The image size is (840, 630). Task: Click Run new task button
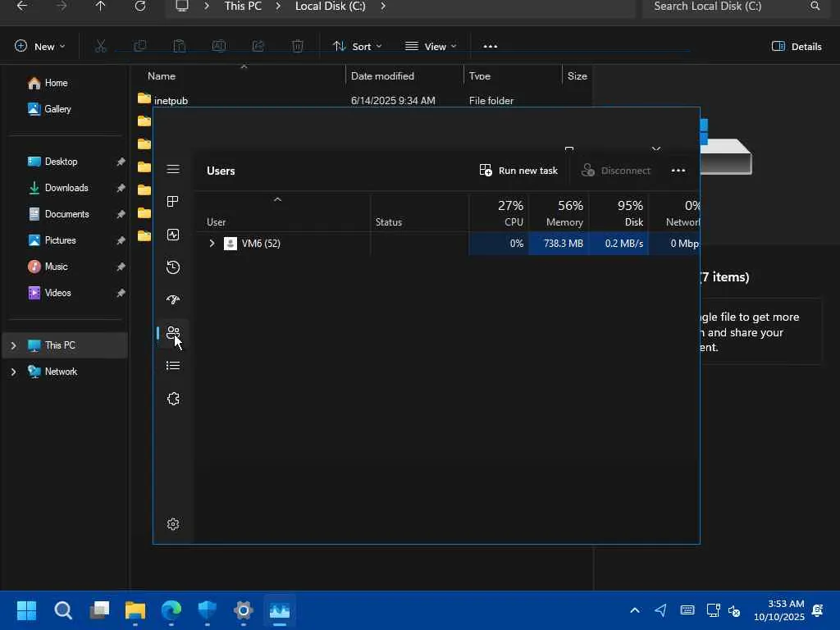click(x=518, y=171)
